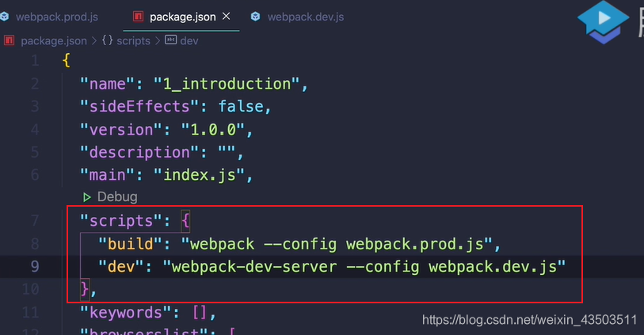This screenshot has width=644, height=335.
Task: Click the "1_introduction" value
Action: [x=227, y=84]
